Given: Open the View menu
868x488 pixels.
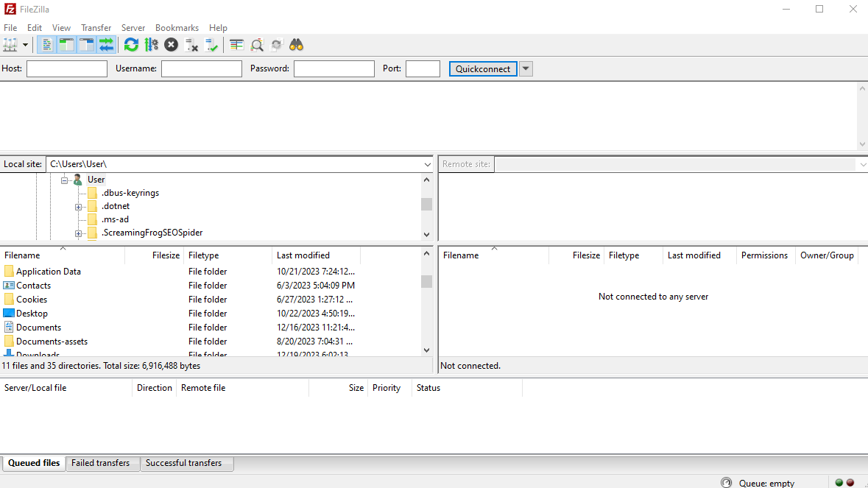Looking at the screenshot, I should point(61,28).
